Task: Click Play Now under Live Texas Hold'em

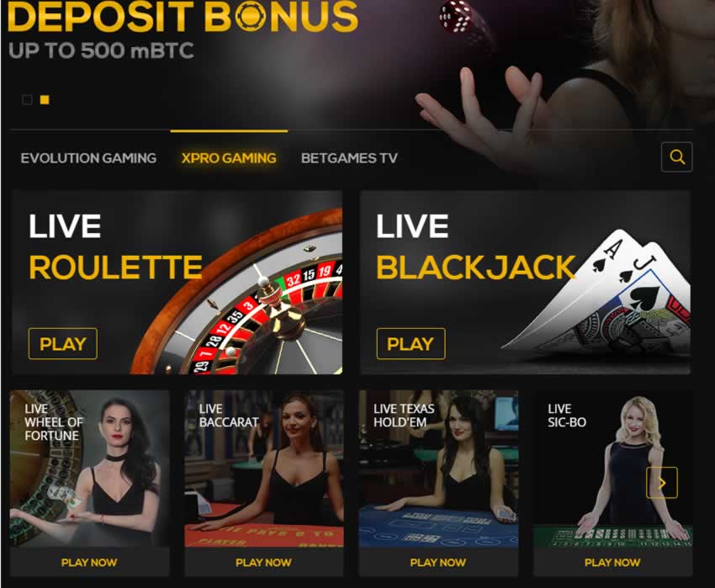Action: pos(438,563)
